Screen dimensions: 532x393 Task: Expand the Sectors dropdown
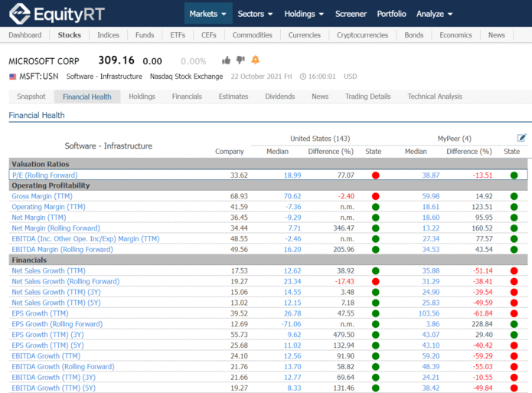(x=255, y=14)
